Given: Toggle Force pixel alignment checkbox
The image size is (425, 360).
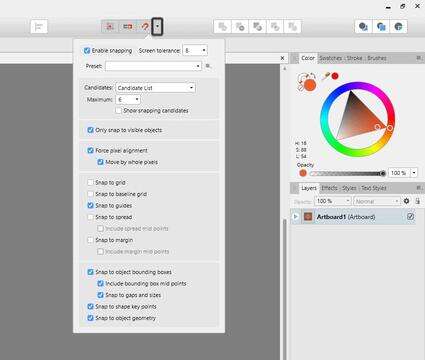Looking at the screenshot, I should pos(90,150).
